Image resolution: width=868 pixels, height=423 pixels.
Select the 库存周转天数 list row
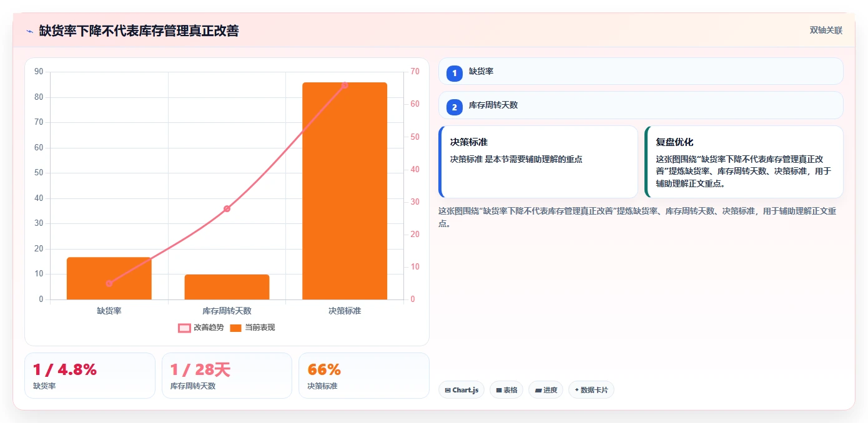coord(641,105)
